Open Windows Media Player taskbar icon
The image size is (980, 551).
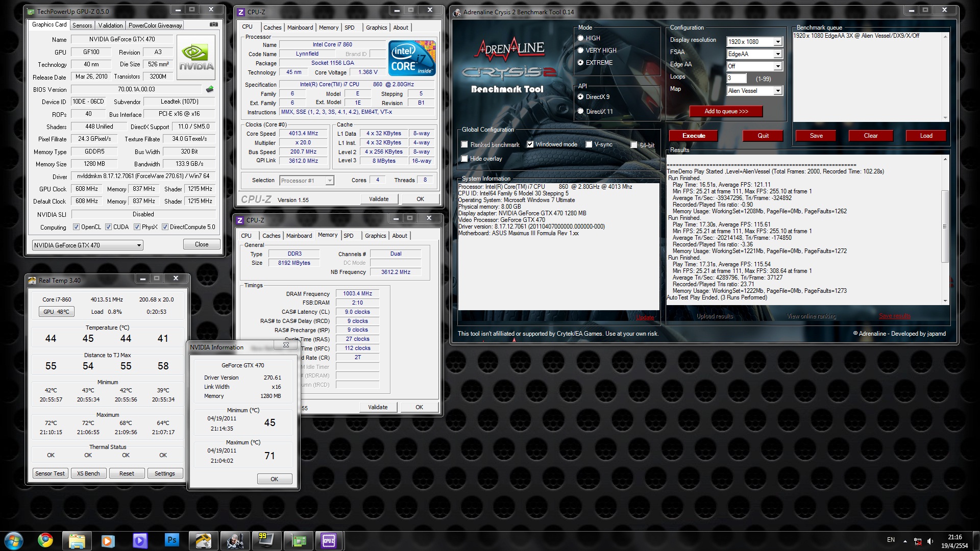point(108,540)
